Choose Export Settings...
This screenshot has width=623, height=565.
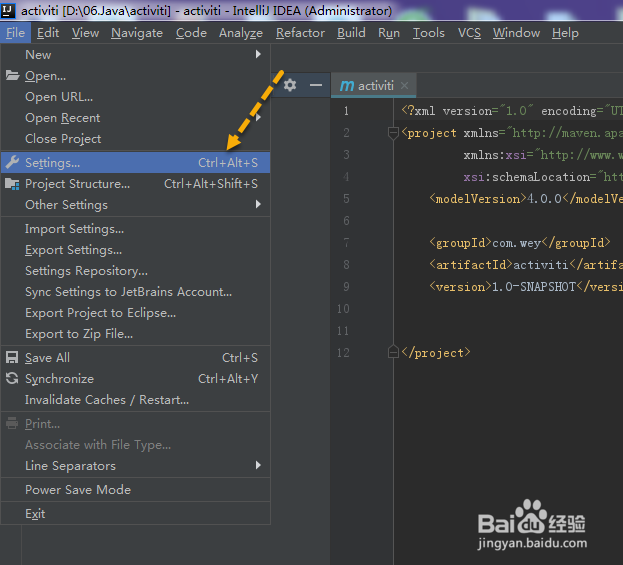pos(135,250)
